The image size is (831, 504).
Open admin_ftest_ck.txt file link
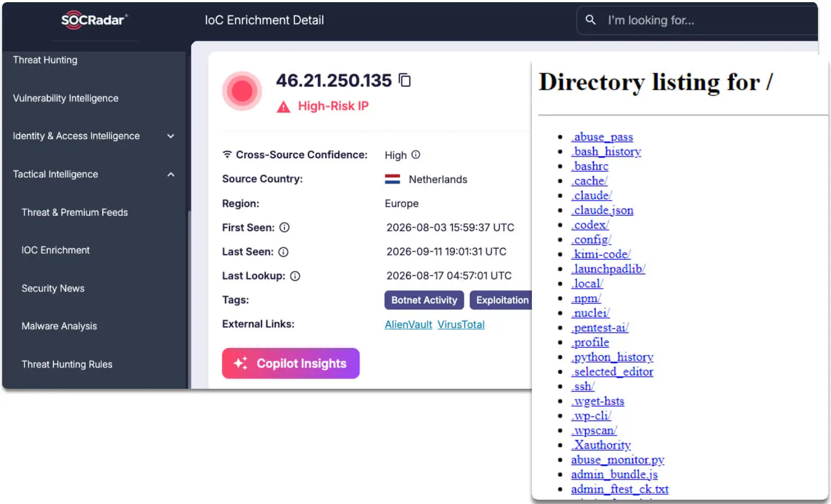click(x=620, y=489)
